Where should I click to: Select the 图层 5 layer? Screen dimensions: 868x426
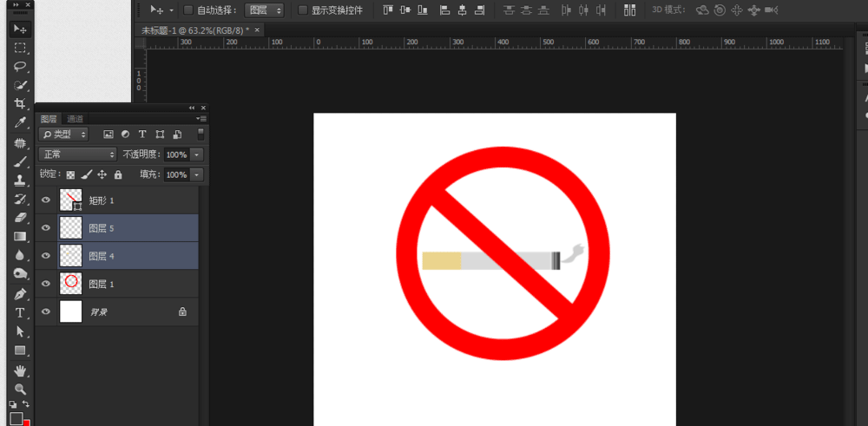pyautogui.click(x=130, y=228)
